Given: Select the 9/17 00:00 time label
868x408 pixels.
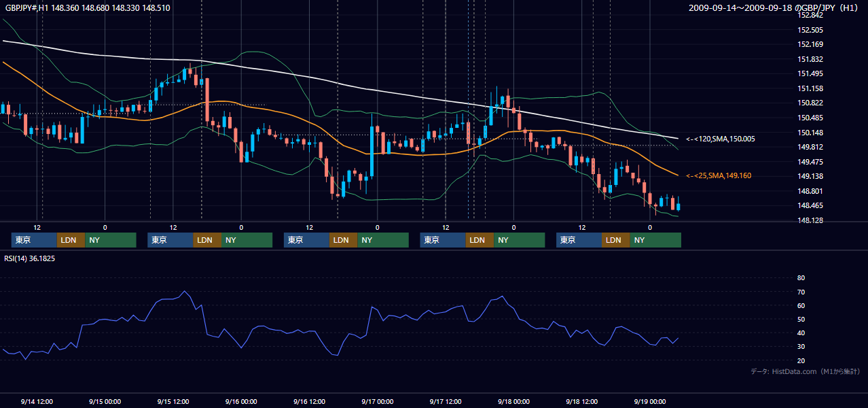Looking at the screenshot, I should pos(377,401).
